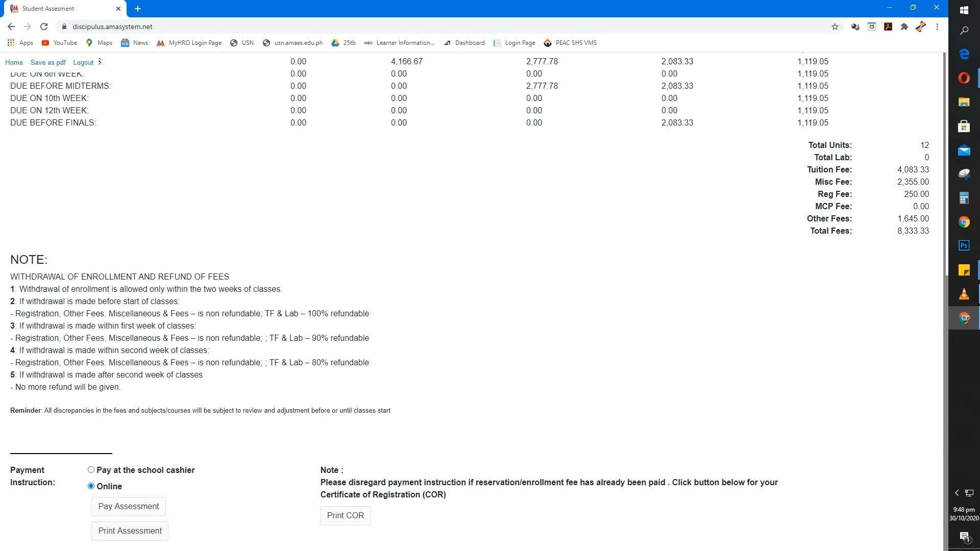Open Windows search from the taskbar
The width and height of the screenshot is (980, 551).
click(964, 31)
